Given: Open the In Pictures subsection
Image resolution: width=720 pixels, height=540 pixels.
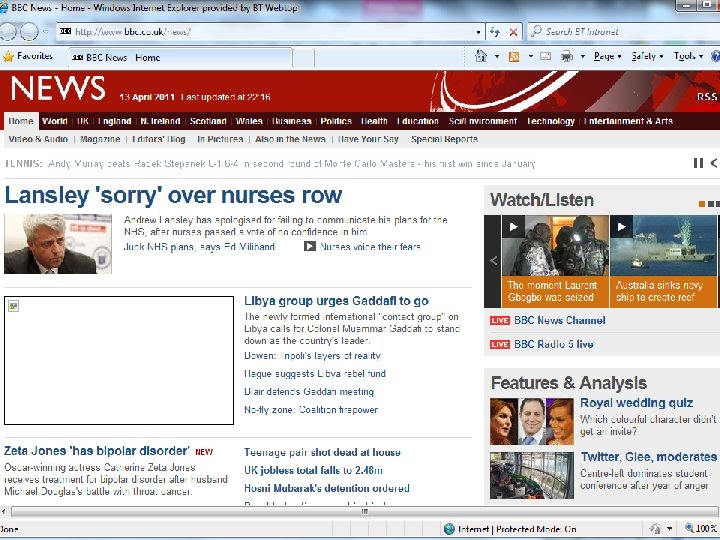Looking at the screenshot, I should (220, 139).
